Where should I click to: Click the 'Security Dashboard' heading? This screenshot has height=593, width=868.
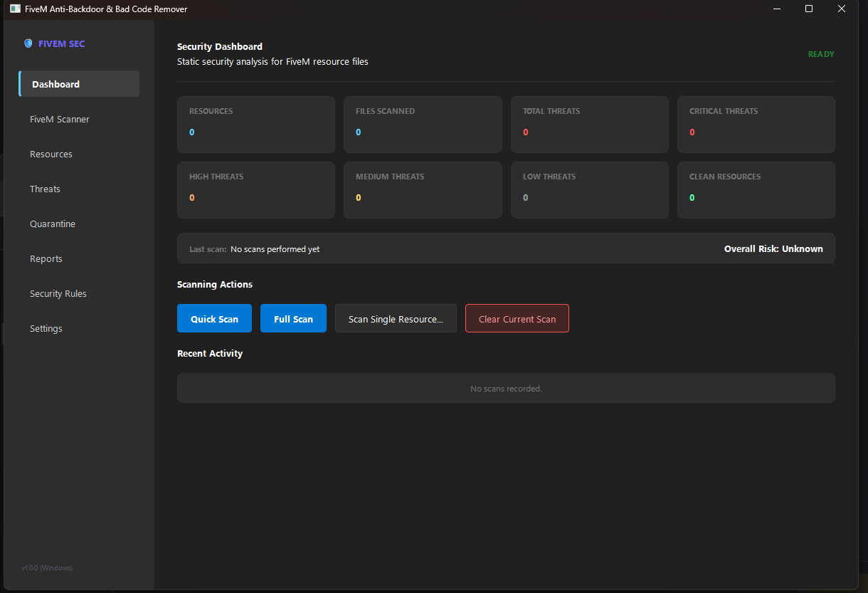pyautogui.click(x=220, y=46)
